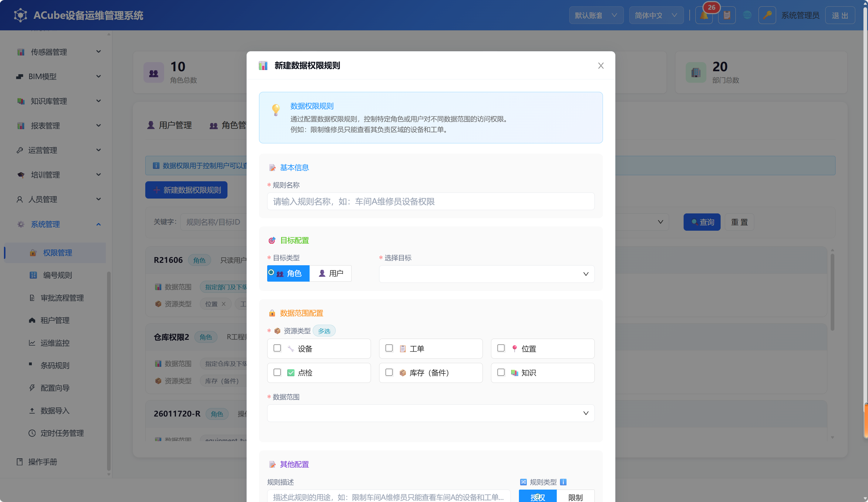The height and width of the screenshot is (502, 868).
Task: Click the 租户管理 home icon
Action: pos(32,320)
